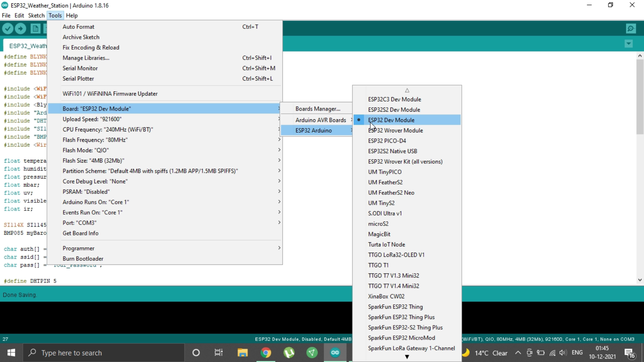This screenshot has height=362, width=644.
Task: Open the tab options dropdown arrow
Action: pos(629,44)
